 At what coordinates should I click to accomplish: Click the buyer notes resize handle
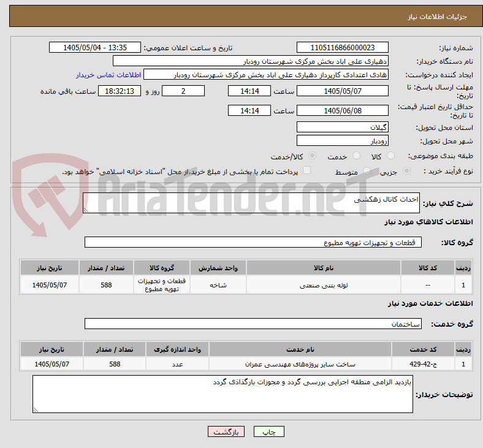tap(36, 409)
